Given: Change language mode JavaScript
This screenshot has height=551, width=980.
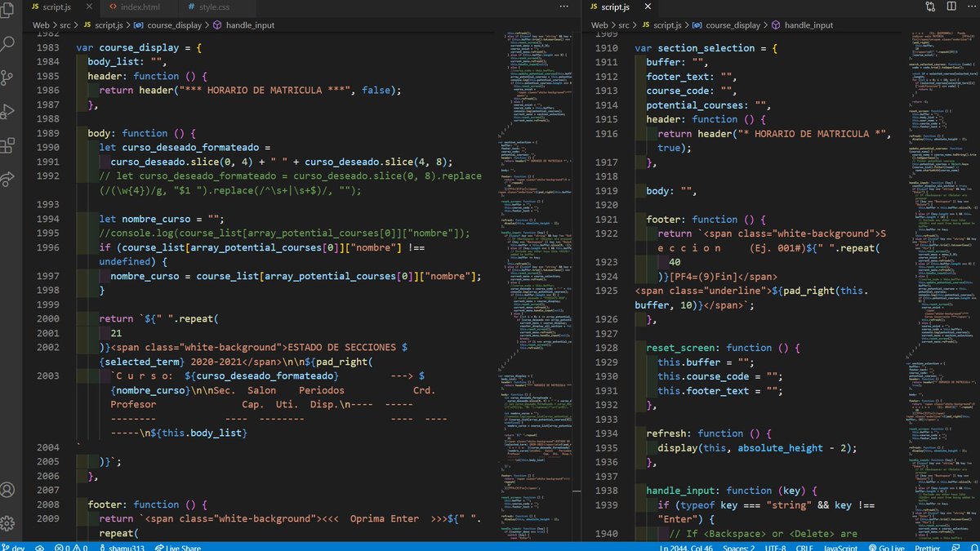Looking at the screenshot, I should coord(840,548).
